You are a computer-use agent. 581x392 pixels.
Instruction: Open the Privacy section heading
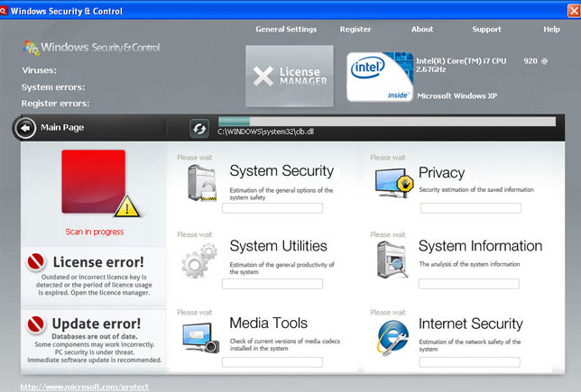tap(441, 172)
